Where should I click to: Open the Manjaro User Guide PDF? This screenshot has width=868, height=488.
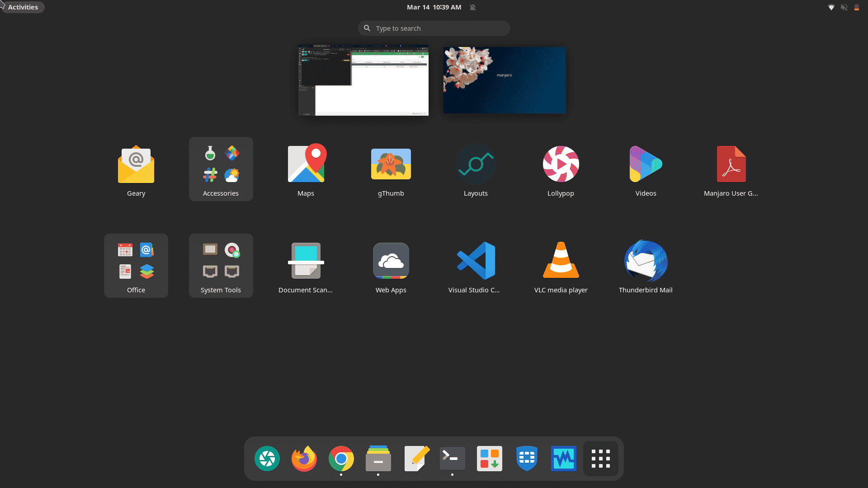tap(731, 169)
